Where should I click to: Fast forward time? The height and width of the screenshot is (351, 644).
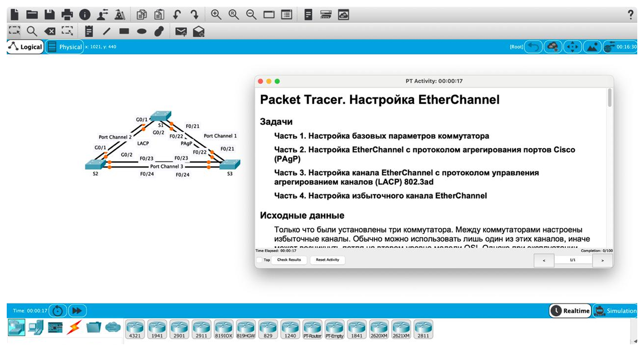click(x=77, y=311)
